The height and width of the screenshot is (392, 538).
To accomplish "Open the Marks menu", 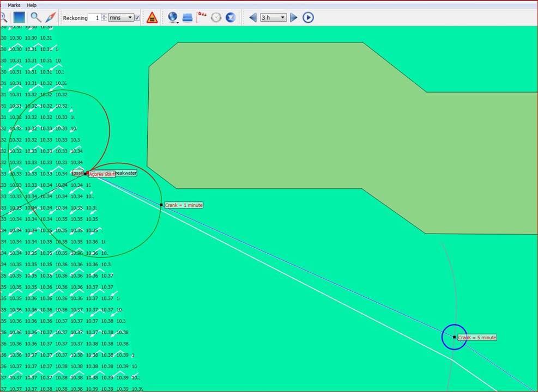I will pyautogui.click(x=14, y=5).
